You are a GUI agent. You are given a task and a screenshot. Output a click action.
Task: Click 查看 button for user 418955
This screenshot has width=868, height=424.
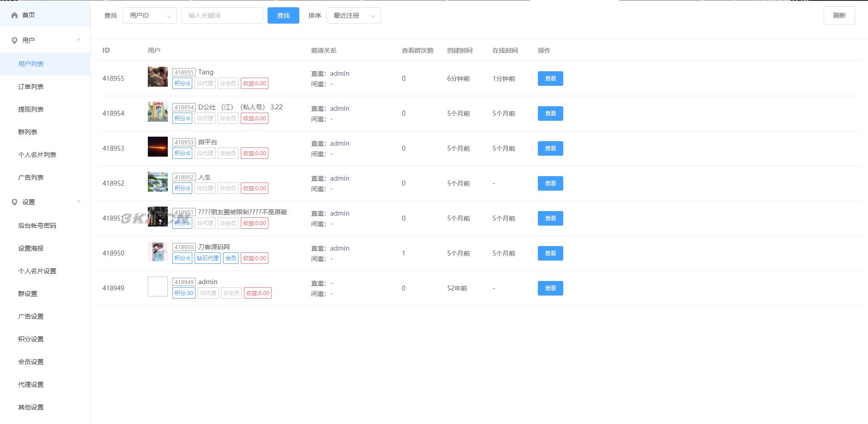coord(550,79)
